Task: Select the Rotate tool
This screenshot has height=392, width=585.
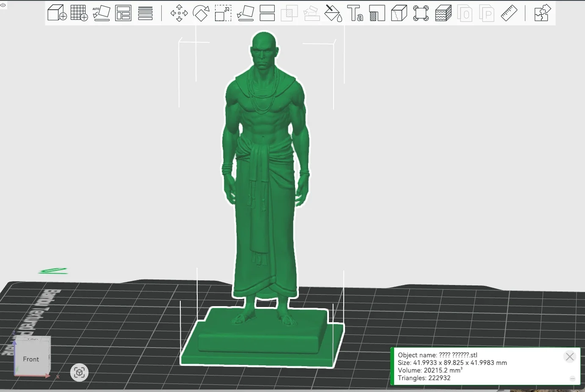Action: [201, 13]
